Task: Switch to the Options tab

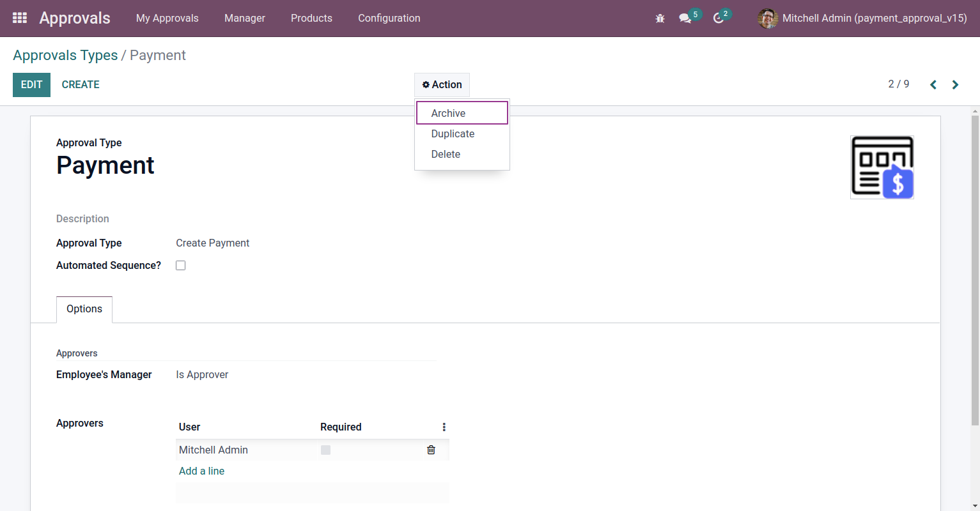Action: point(84,309)
